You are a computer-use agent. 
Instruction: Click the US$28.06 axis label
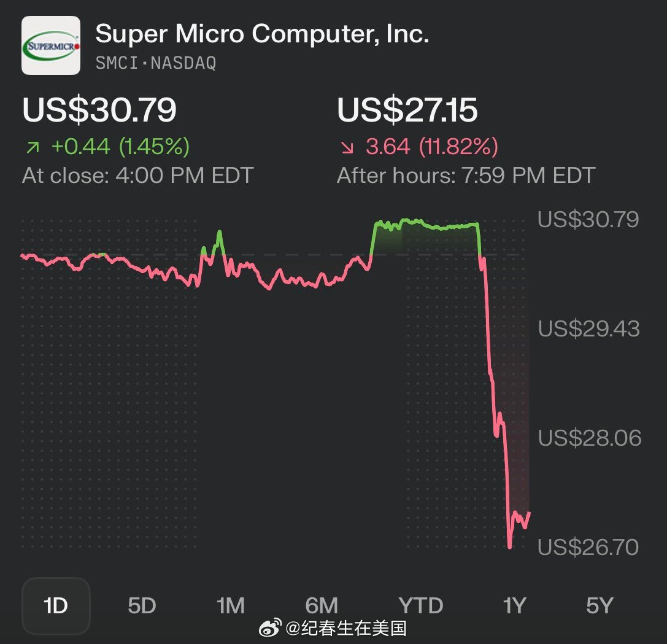coord(588,438)
